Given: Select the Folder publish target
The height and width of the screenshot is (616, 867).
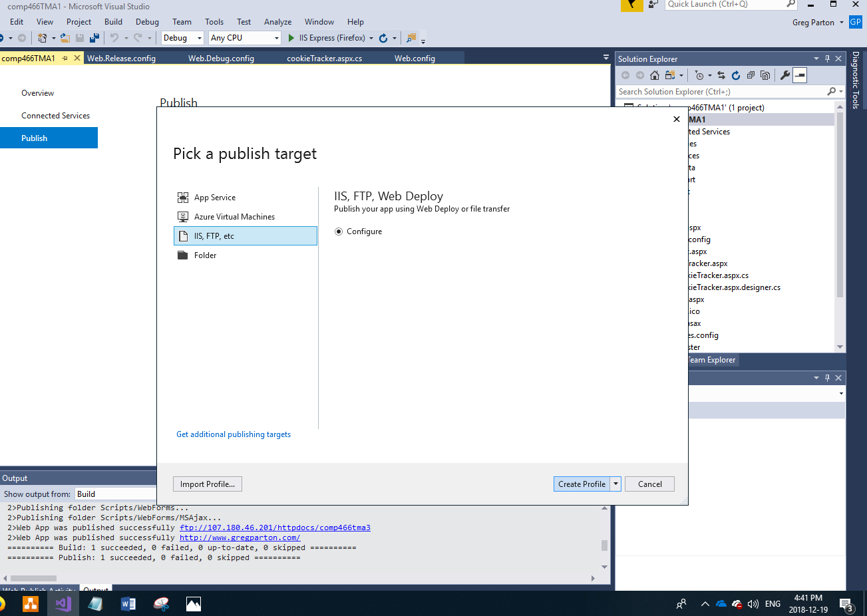Looking at the screenshot, I should (x=245, y=255).
